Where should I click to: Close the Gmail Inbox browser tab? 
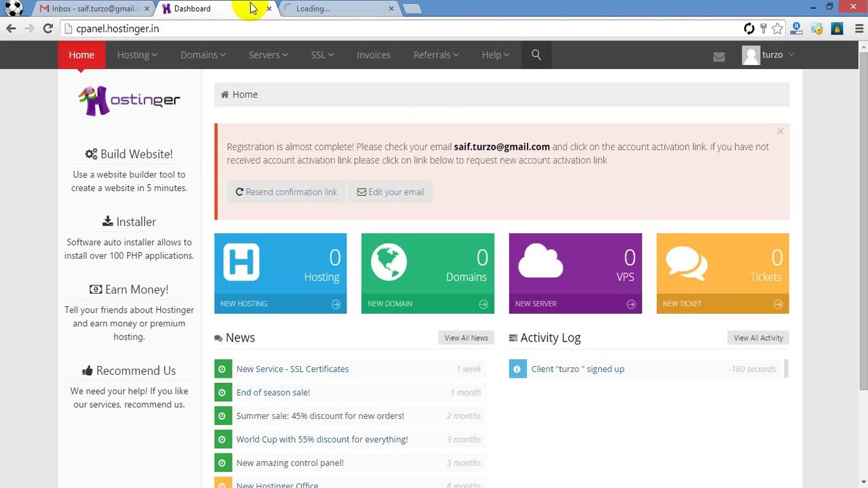pyautogui.click(x=147, y=9)
